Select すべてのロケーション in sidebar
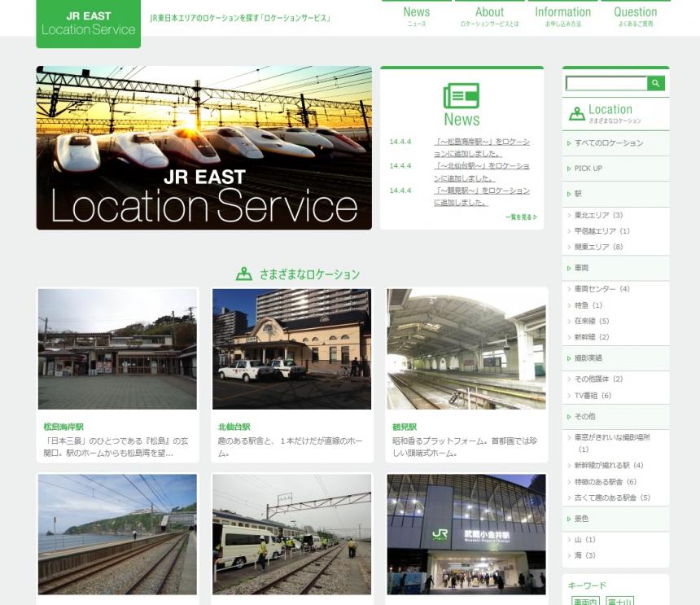The image size is (700, 605). pos(615,143)
